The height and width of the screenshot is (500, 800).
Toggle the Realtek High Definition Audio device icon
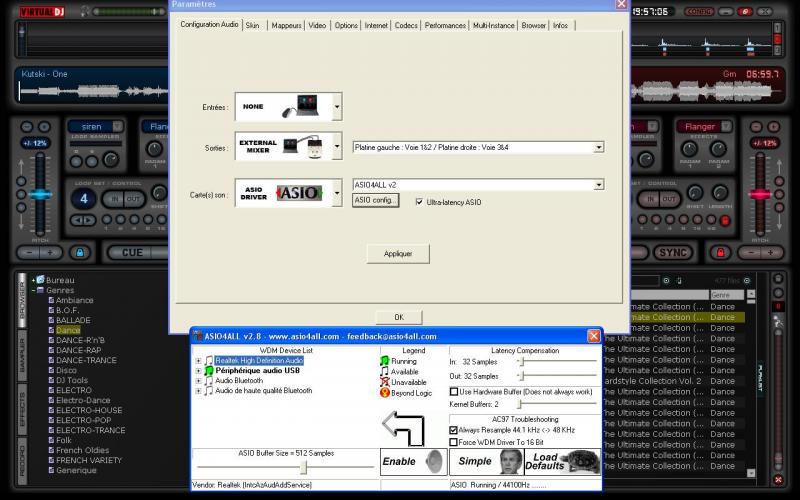(x=209, y=361)
